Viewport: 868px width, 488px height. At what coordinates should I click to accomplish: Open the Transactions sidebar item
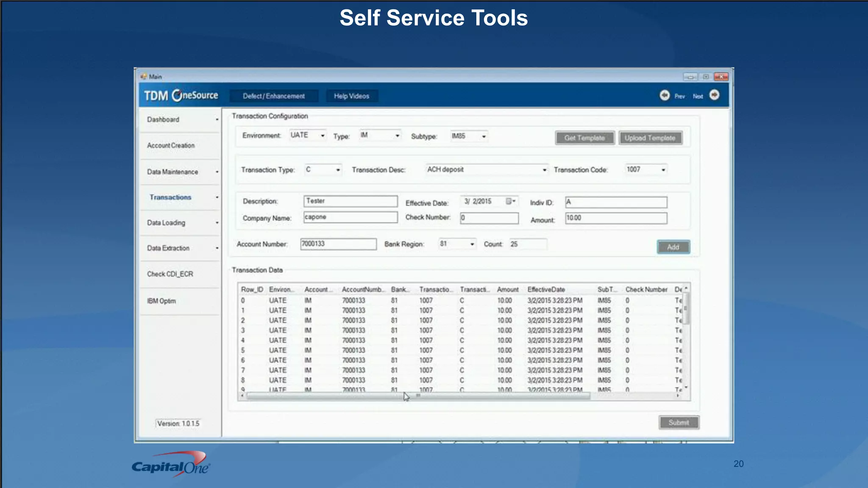(x=170, y=197)
